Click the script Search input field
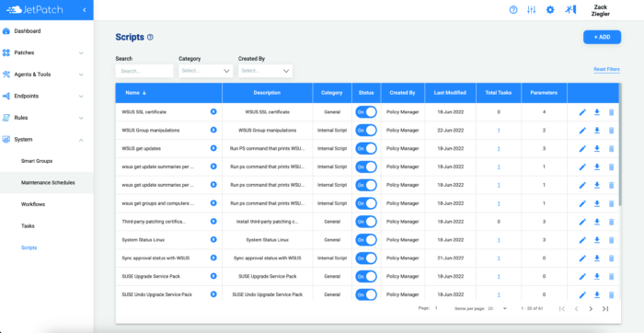This screenshot has height=333, width=644. click(x=144, y=71)
